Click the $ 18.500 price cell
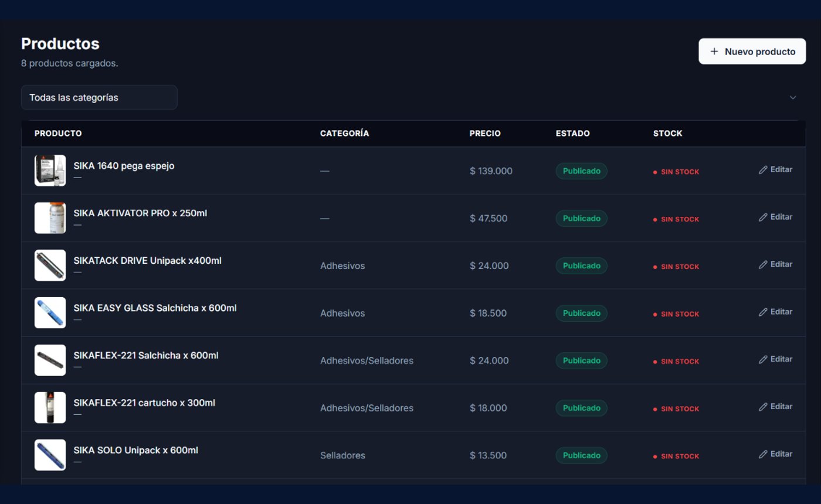Image resolution: width=821 pixels, height=504 pixels. tap(488, 314)
